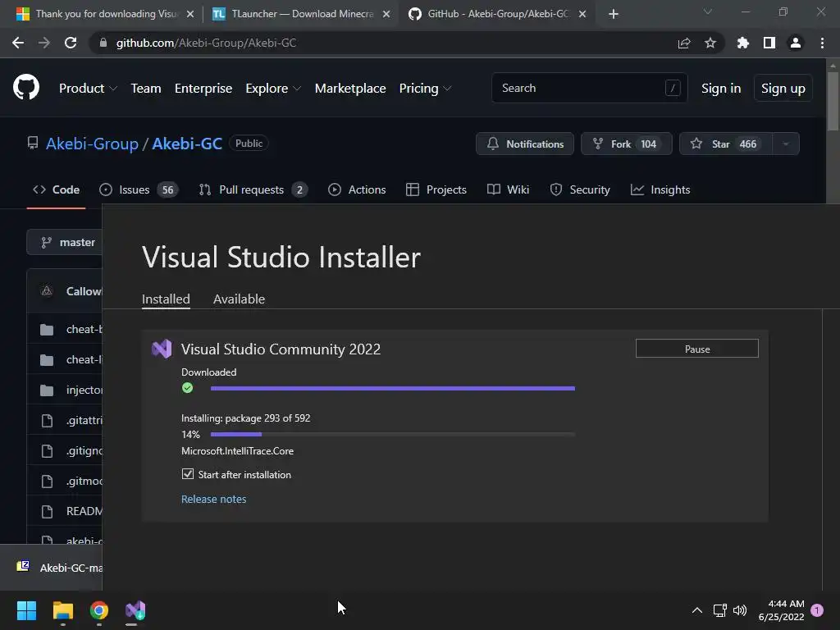Expand the Explore menu on GitHub

273,89
